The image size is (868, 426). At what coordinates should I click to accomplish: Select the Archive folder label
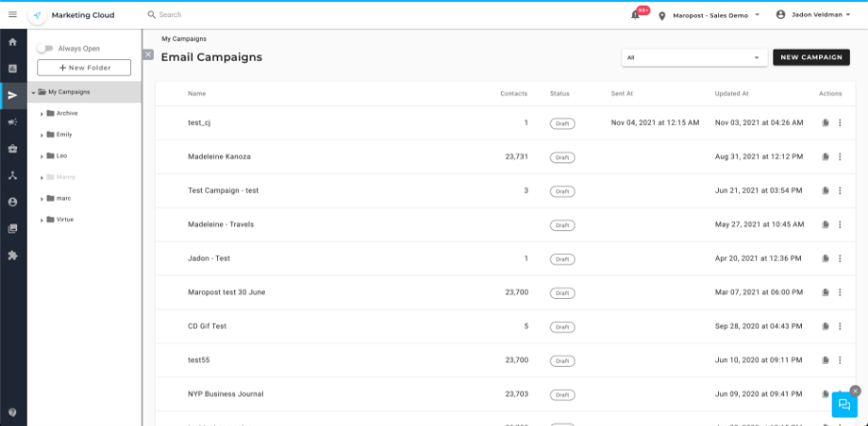(67, 113)
